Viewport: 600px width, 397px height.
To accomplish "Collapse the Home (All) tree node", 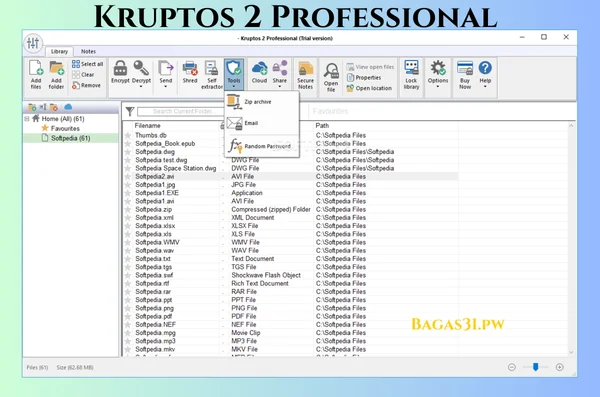I will (27, 119).
